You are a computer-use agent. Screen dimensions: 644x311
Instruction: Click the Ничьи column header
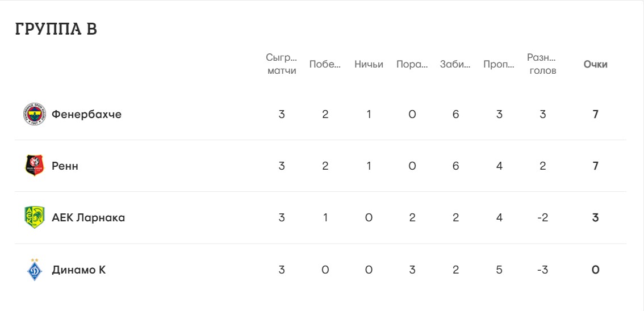point(369,64)
